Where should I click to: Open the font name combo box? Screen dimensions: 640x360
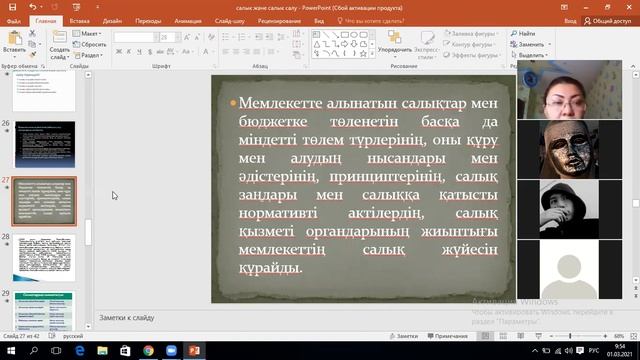pos(136,37)
